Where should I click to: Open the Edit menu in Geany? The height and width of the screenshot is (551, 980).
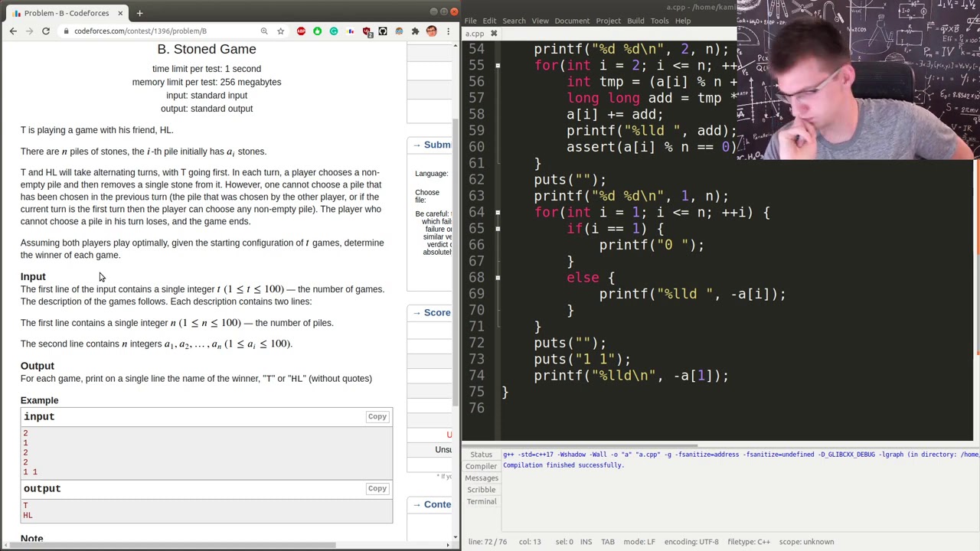tap(489, 21)
